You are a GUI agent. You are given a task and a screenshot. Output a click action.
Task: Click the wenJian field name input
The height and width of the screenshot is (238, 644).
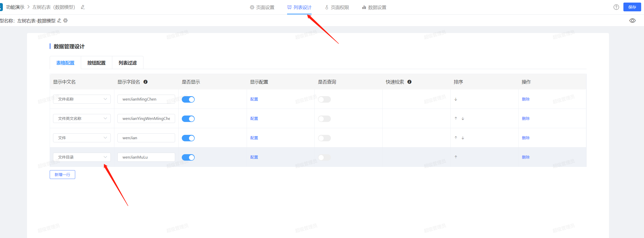(146, 138)
